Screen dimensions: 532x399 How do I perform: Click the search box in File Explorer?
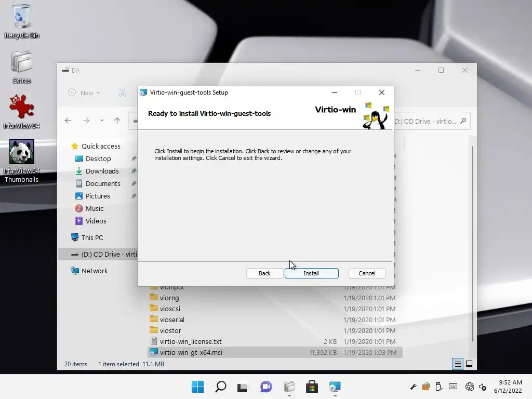click(432, 121)
